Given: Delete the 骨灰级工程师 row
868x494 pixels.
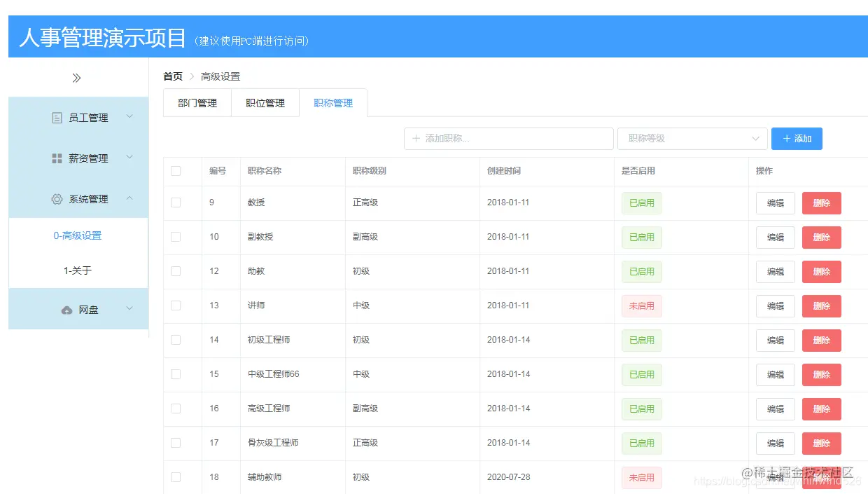Looking at the screenshot, I should tap(822, 444).
